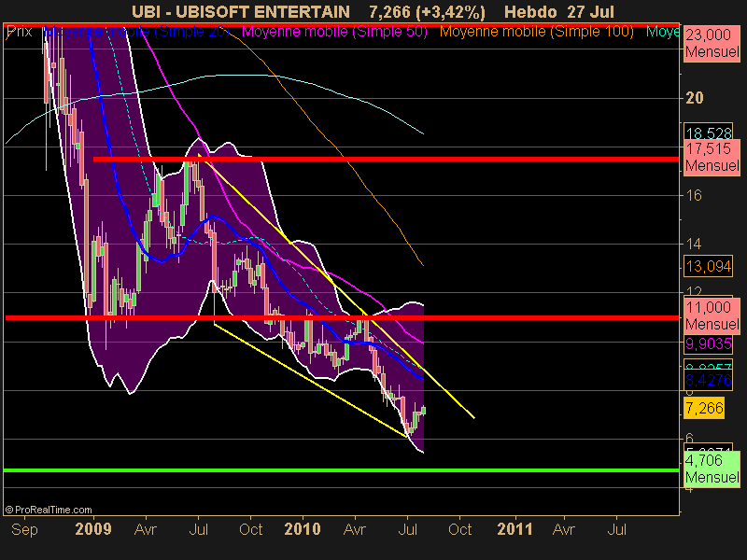Image resolution: width=747 pixels, height=560 pixels.
Task: Click the 2009 label on time axis
Action: pos(93,529)
